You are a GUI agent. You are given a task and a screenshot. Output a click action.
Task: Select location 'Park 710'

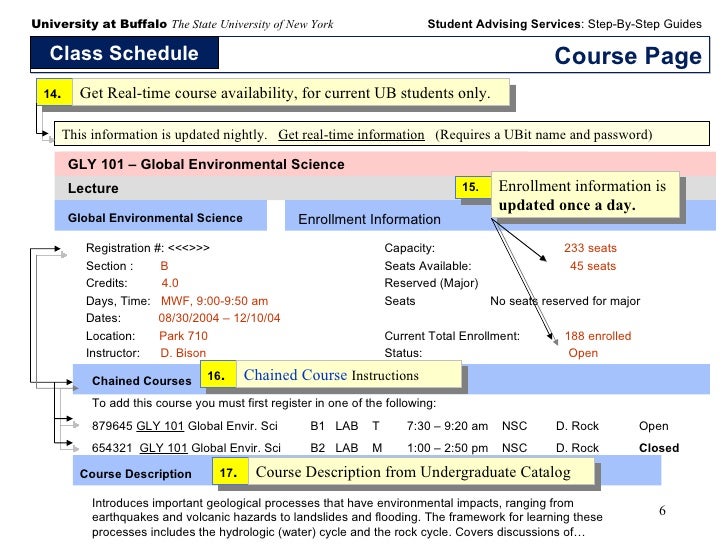183,336
